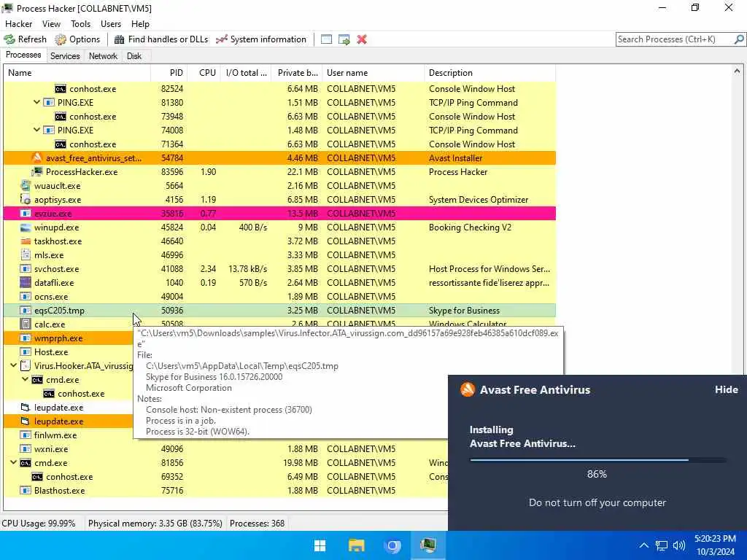Select the Host.exe process row

68,352
